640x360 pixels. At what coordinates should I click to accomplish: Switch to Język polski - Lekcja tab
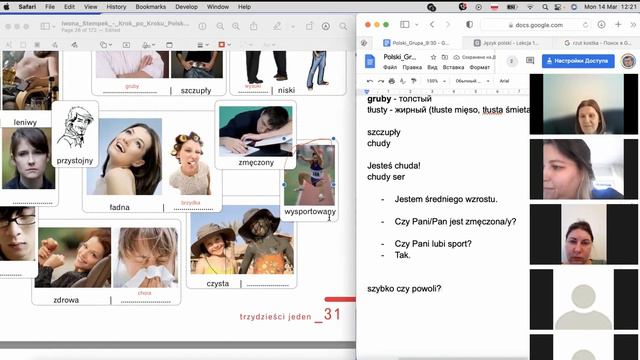[x=506, y=43]
